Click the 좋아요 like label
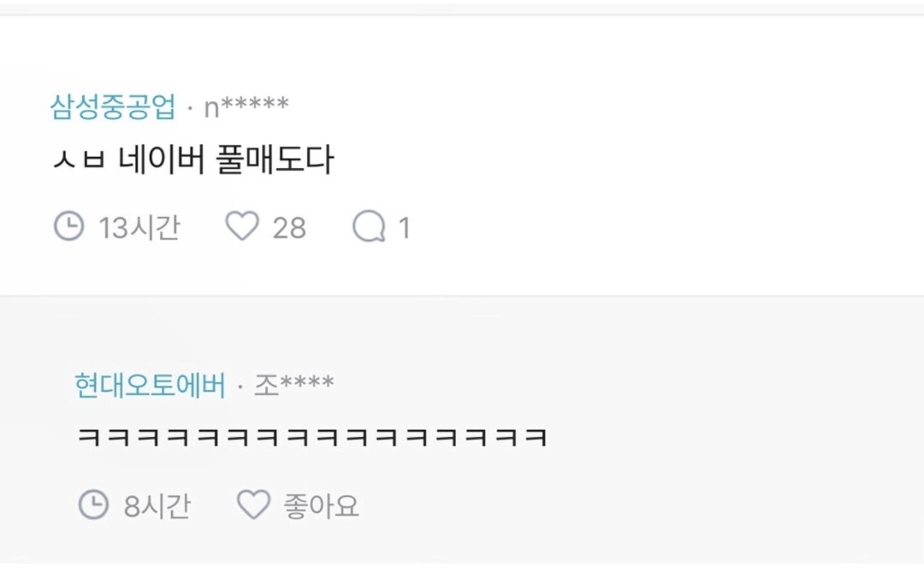 (x=321, y=506)
